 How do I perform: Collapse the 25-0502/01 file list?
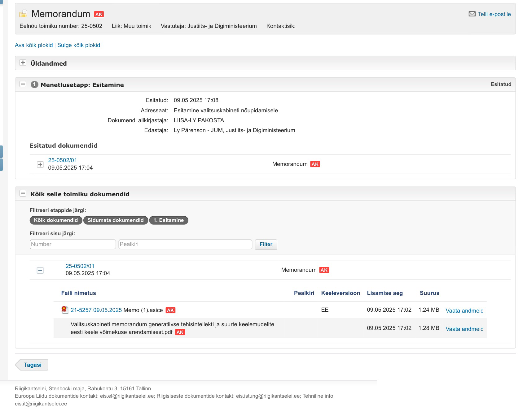[x=40, y=270]
